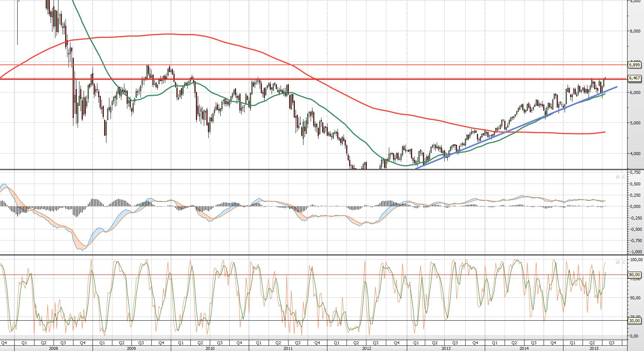Screen dimensions: 644x351
Task: Click the Q2 2013 quarter marker
Action: pos(435,343)
